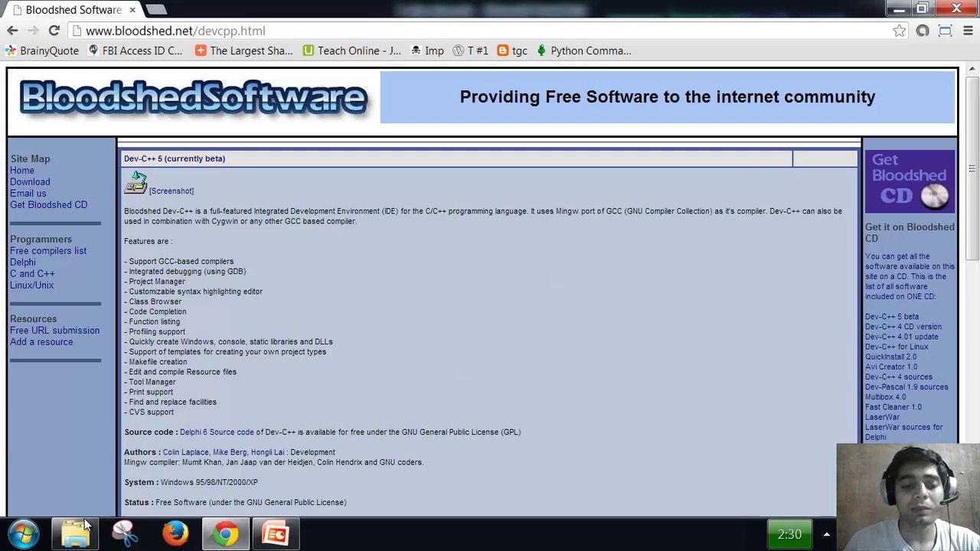Switch to Chrome in the taskbar
This screenshot has height=551, width=980.
click(x=225, y=534)
